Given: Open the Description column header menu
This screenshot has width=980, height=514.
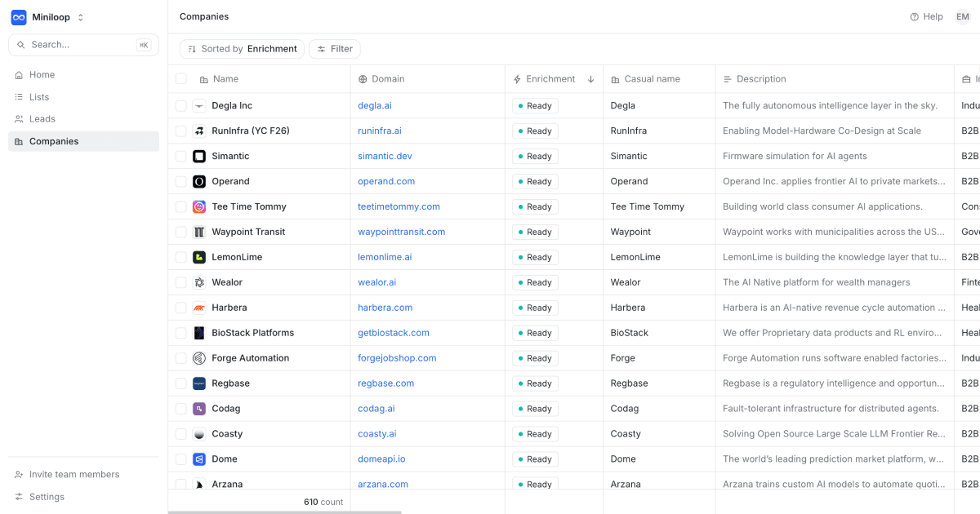Looking at the screenshot, I should click(835, 79).
